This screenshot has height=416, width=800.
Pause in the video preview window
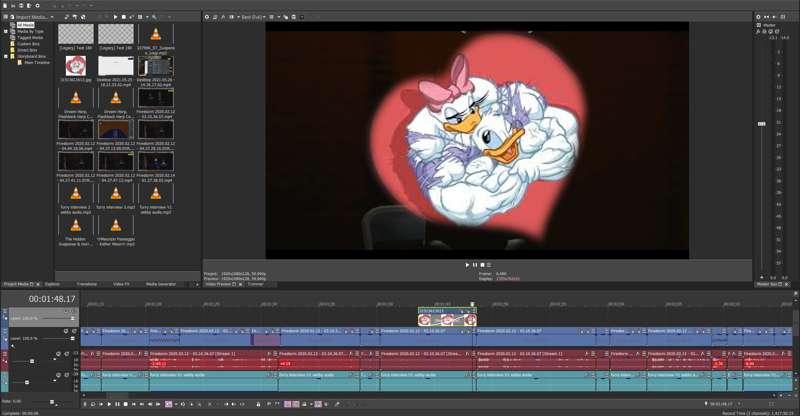click(474, 265)
